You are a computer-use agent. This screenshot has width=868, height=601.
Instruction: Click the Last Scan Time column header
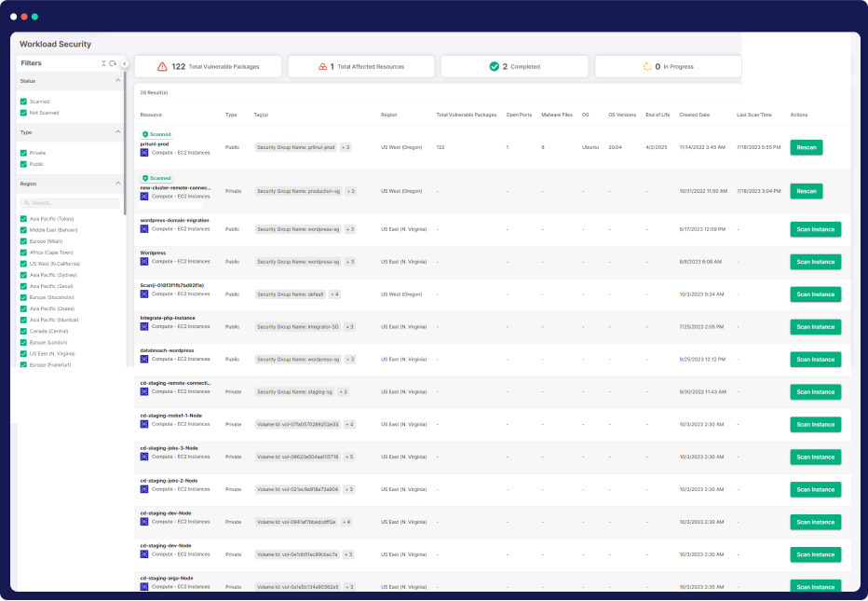pyautogui.click(x=753, y=115)
